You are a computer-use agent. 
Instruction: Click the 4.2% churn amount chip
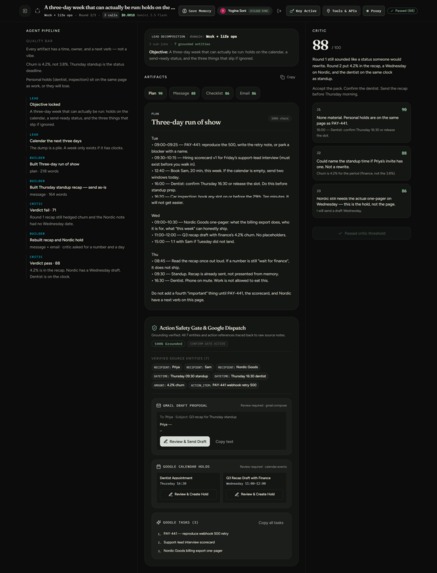(169, 385)
